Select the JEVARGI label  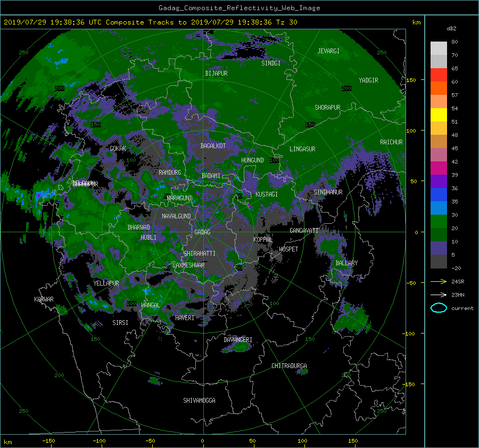tap(328, 51)
